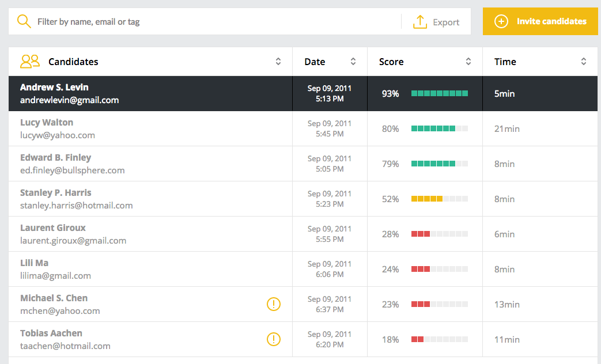Click the Candidates column header label
The height and width of the screenshot is (364, 601).
pyautogui.click(x=73, y=62)
